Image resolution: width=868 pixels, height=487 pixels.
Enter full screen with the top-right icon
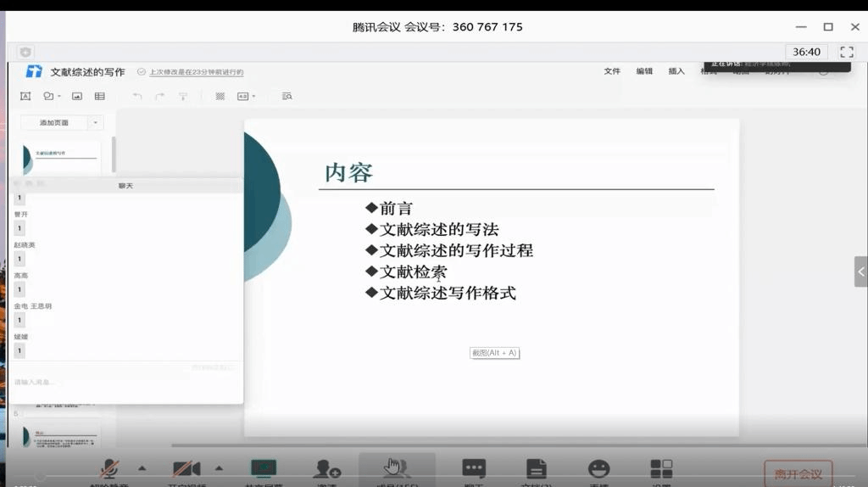pyautogui.click(x=847, y=52)
